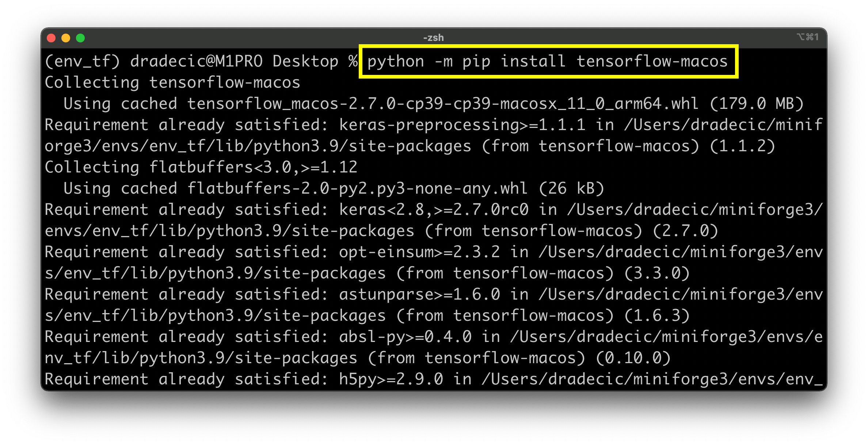Click the "keras<2.8,>=2.7.0rc0" requirement text
868x445 pixels.
433,210
